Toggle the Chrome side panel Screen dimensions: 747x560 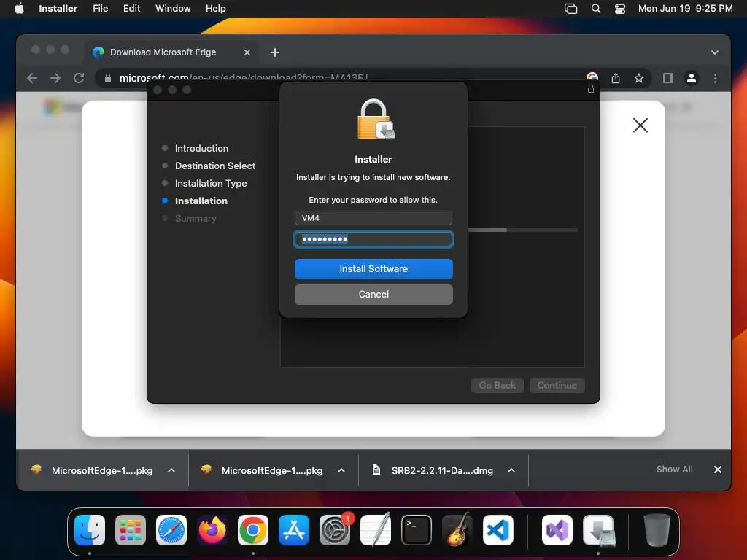(668, 78)
